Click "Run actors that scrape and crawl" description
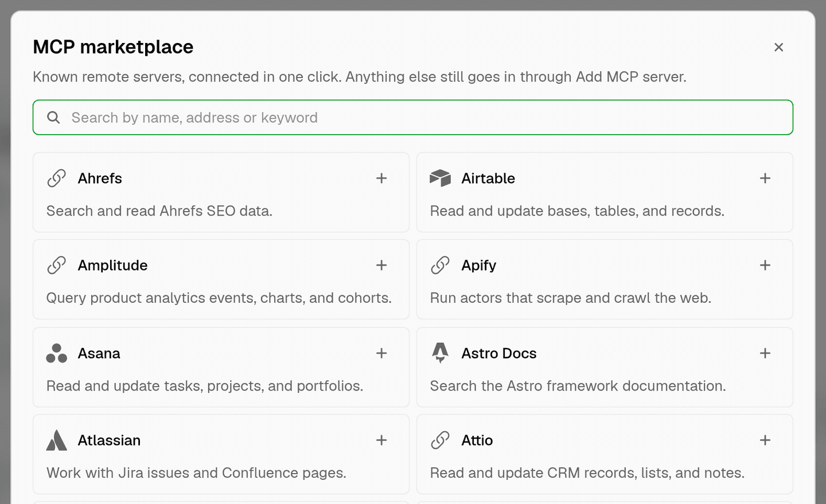826x504 pixels. pos(571,298)
